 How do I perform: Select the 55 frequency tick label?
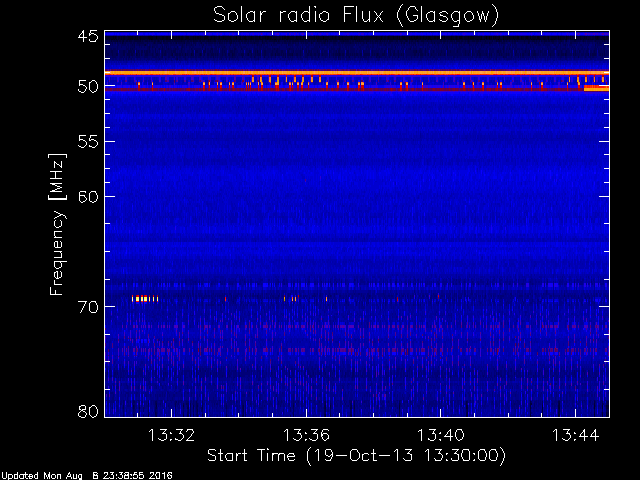pos(88,142)
